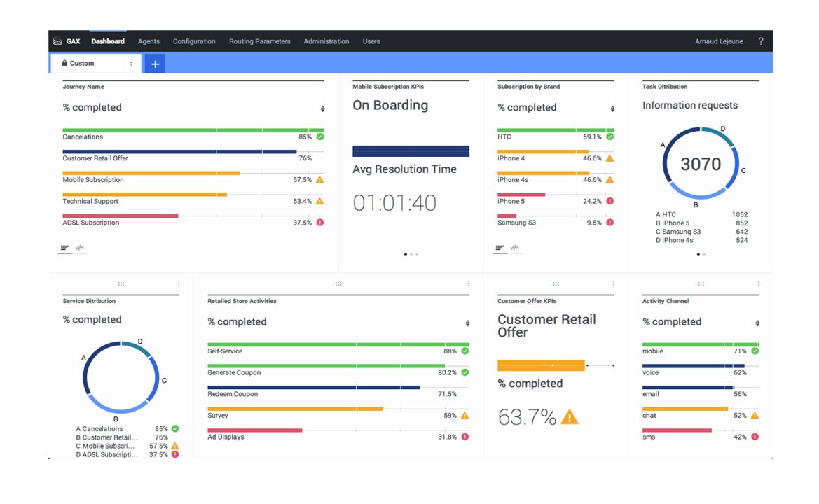Click the ADSL Subscription journey row label

click(x=91, y=223)
